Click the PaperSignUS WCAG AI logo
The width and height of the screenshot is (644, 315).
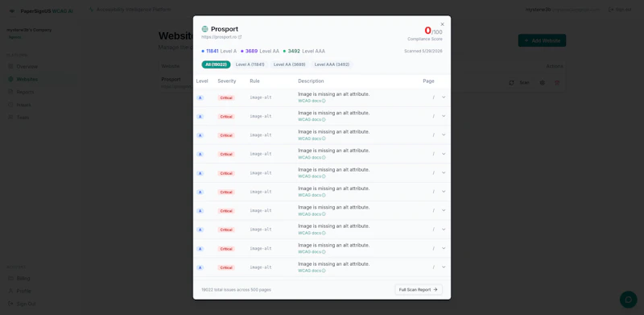[41, 11]
